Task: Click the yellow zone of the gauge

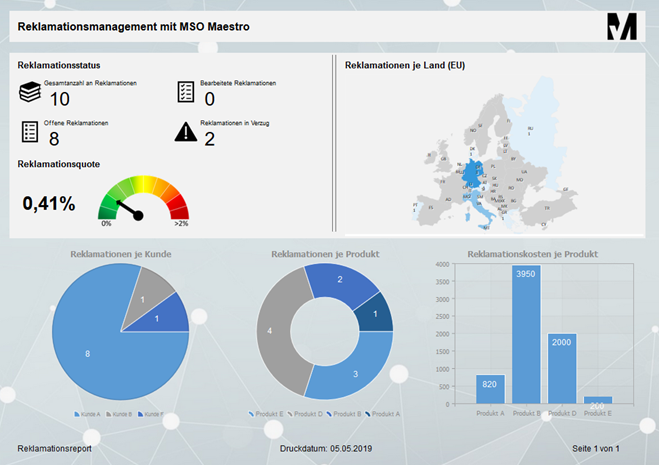Action: 143,183
